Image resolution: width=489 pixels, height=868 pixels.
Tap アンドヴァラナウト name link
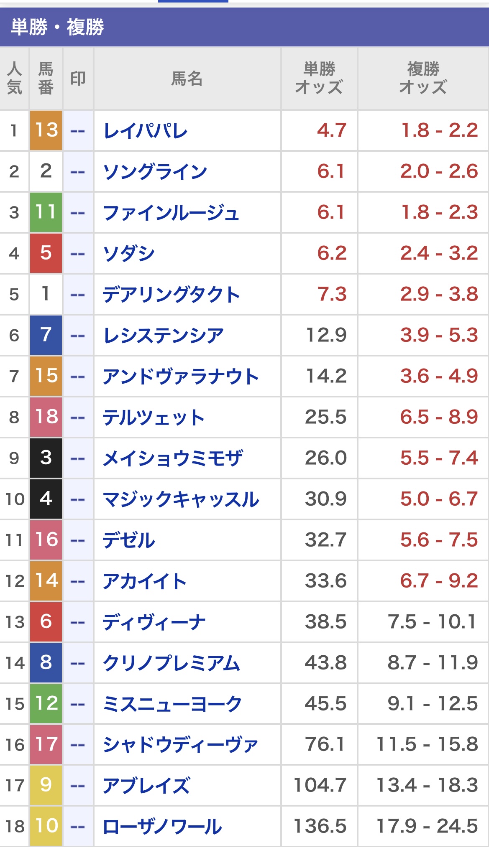coord(181,377)
